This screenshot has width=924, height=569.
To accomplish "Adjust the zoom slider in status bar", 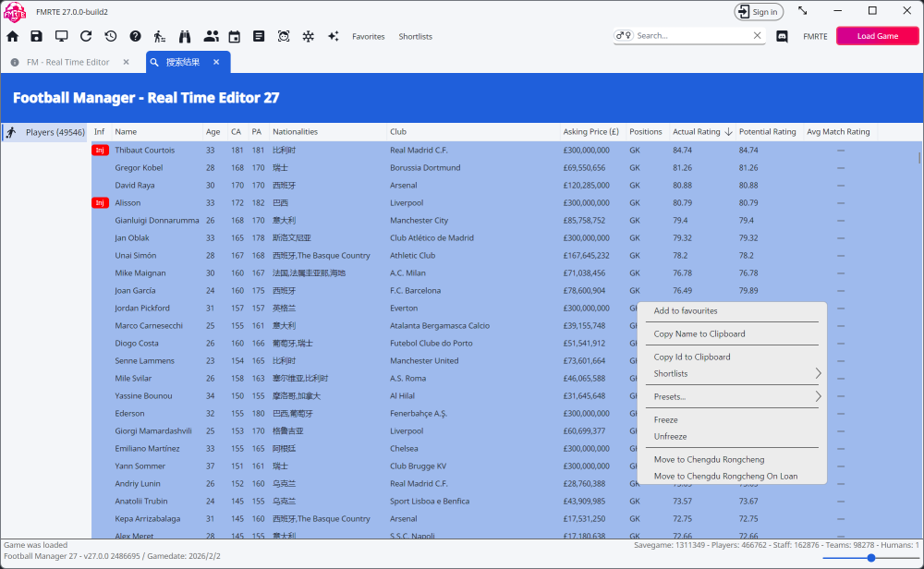I will coord(871,557).
